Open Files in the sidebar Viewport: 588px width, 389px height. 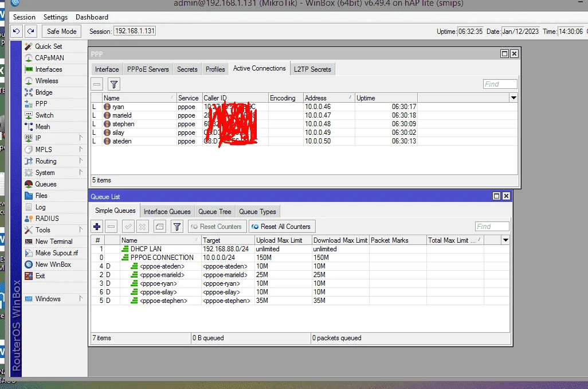41,196
